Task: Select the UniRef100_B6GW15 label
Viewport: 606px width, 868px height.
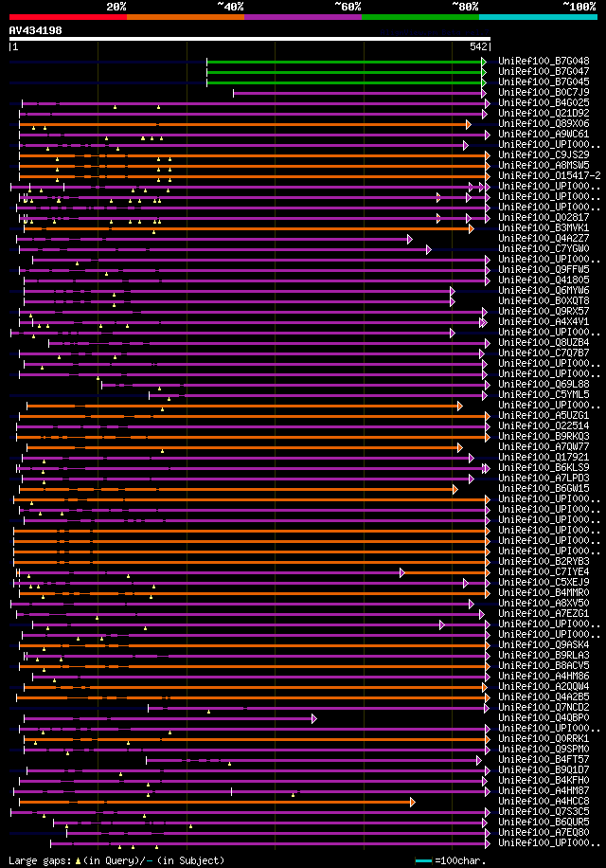Action: click(544, 488)
